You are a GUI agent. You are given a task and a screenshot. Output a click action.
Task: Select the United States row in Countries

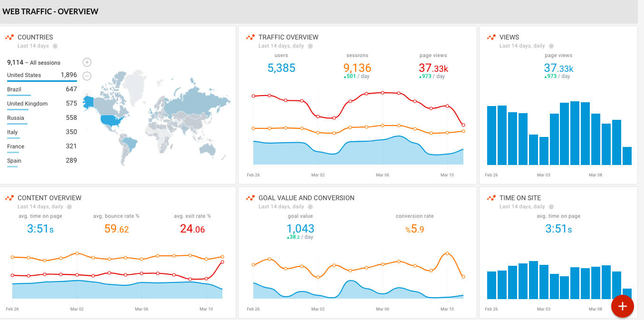[x=42, y=75]
